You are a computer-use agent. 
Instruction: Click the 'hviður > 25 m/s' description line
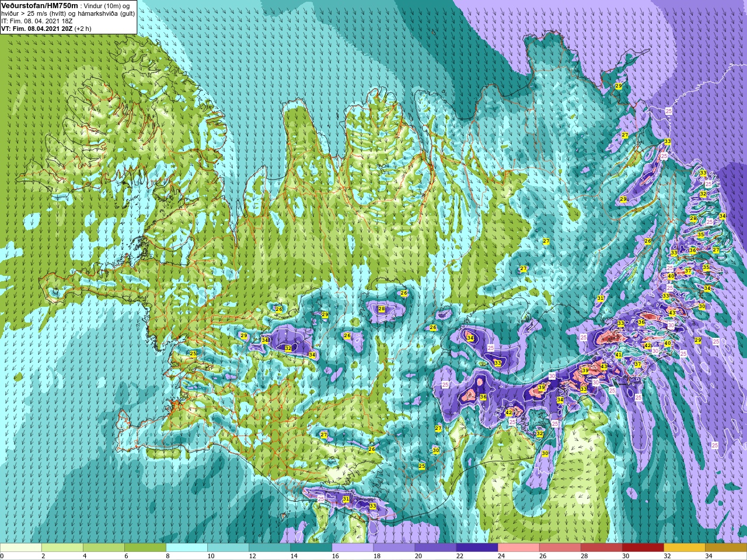click(x=68, y=13)
